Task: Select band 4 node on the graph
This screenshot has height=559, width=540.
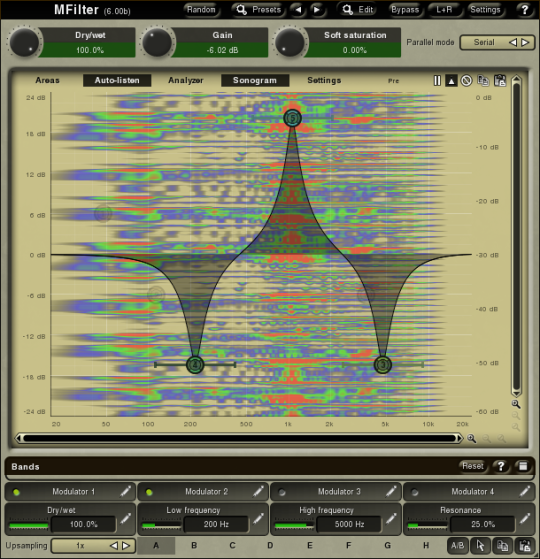Action: (x=195, y=365)
